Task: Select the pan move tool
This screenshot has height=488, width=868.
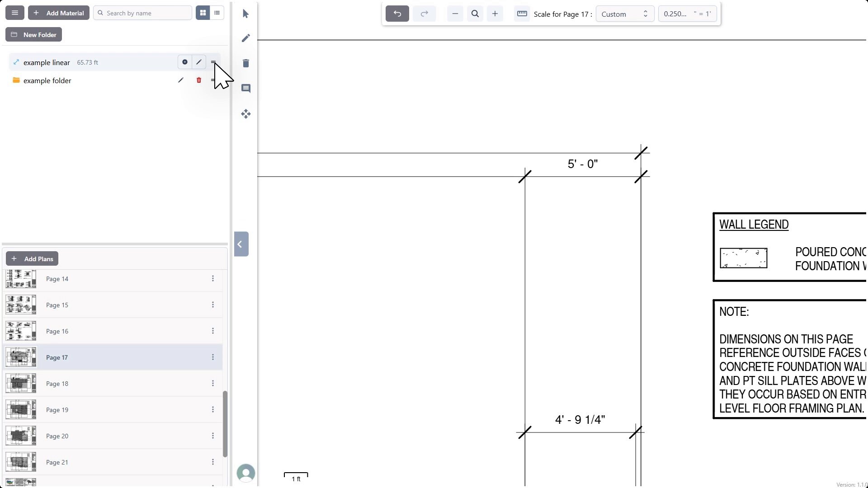Action: tap(246, 114)
